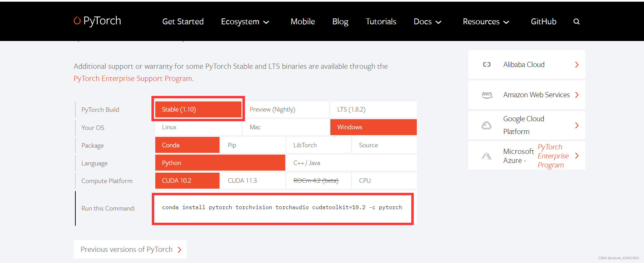Screen dimensions: 644x263
Task: Open the Tutorials page
Action: click(381, 22)
